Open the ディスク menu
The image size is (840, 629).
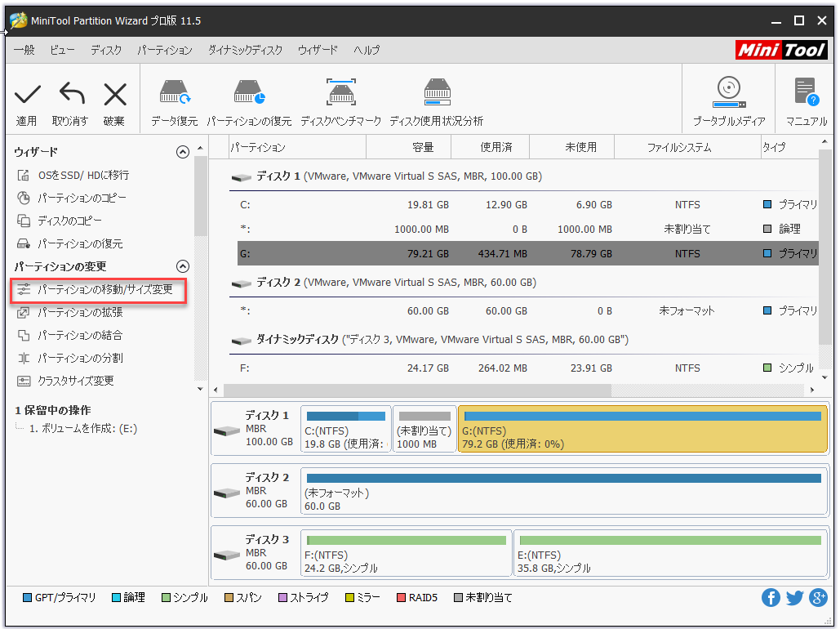tap(106, 51)
